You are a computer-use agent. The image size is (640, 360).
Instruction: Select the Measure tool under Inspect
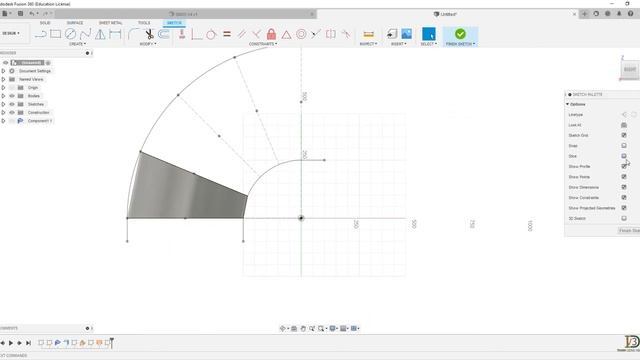tap(369, 34)
